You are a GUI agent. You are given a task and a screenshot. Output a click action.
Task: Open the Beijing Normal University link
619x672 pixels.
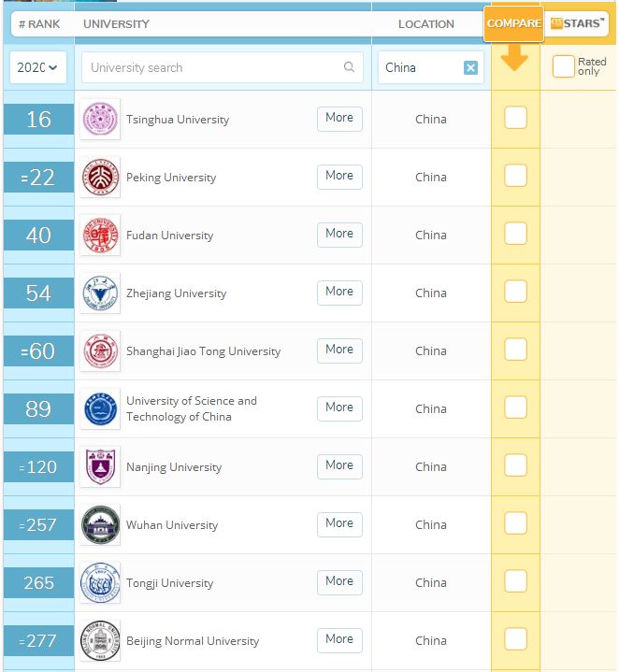[x=193, y=641]
